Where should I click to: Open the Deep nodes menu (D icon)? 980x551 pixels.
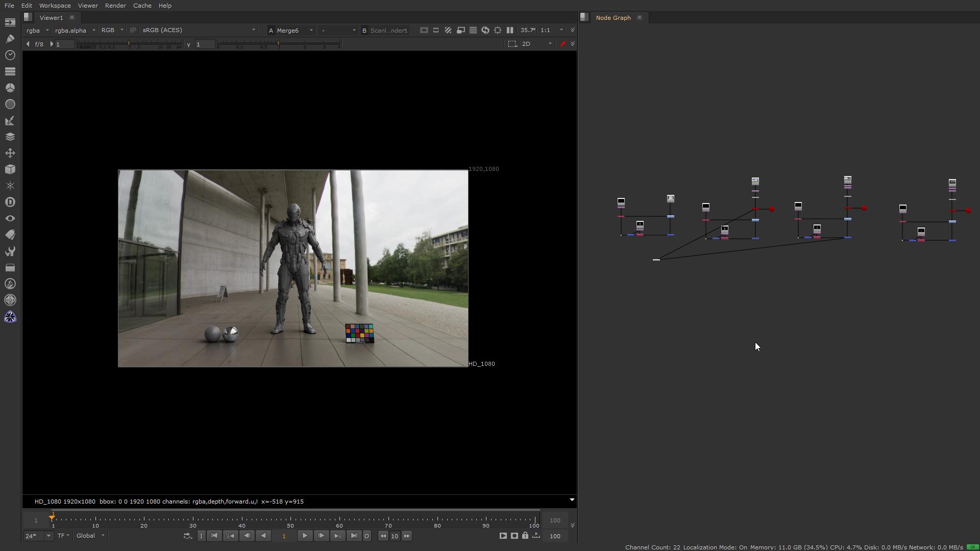click(10, 202)
